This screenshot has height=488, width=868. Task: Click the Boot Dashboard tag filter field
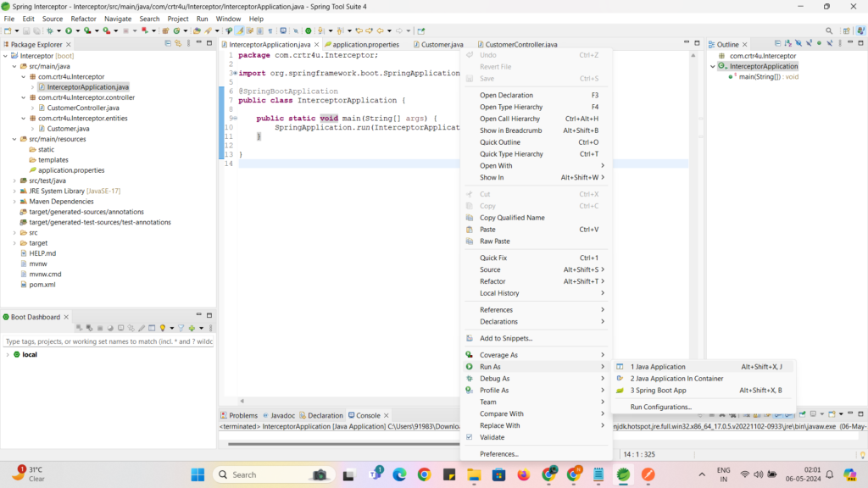pyautogui.click(x=108, y=341)
